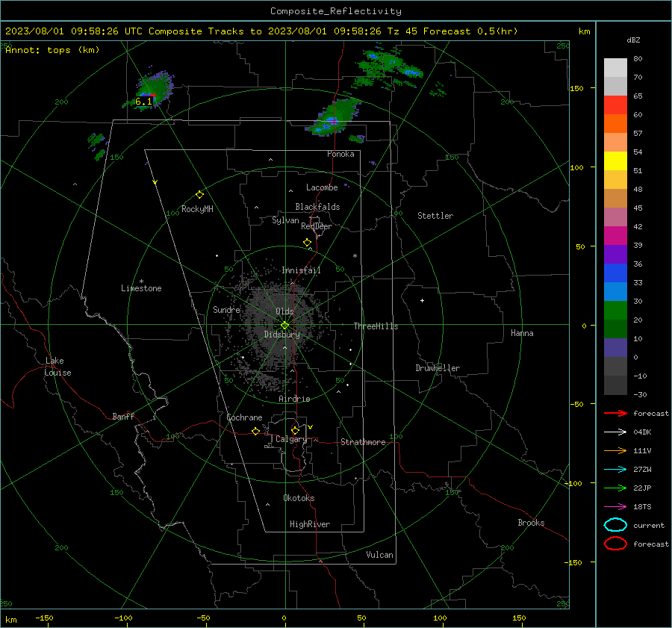
Task: Click the Okotoks city label
Action: tap(299, 498)
